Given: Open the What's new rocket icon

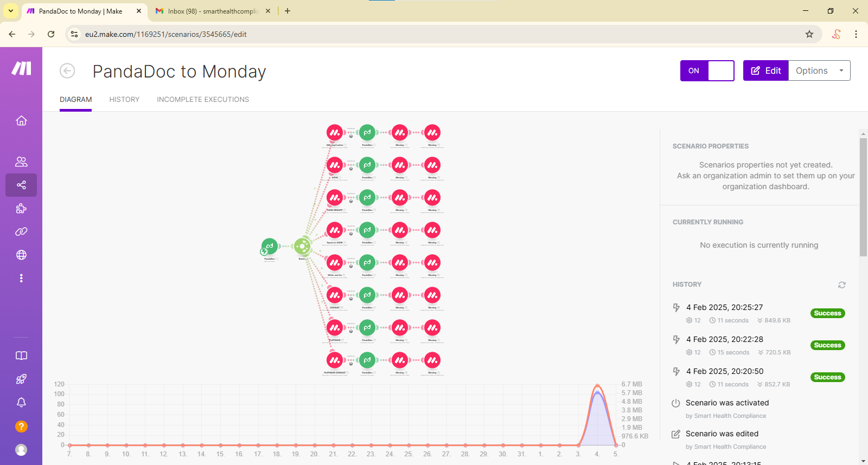Looking at the screenshot, I should coord(21,379).
